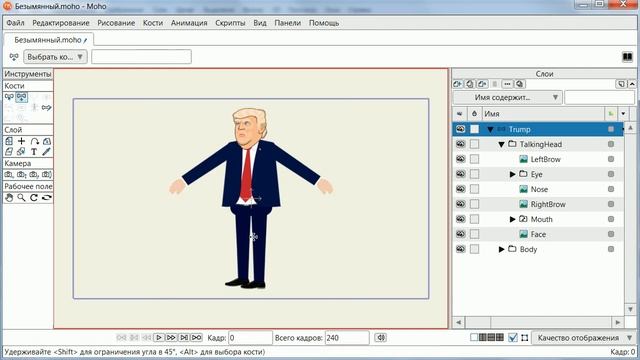Collapse the Trump layer group

pyautogui.click(x=490, y=129)
